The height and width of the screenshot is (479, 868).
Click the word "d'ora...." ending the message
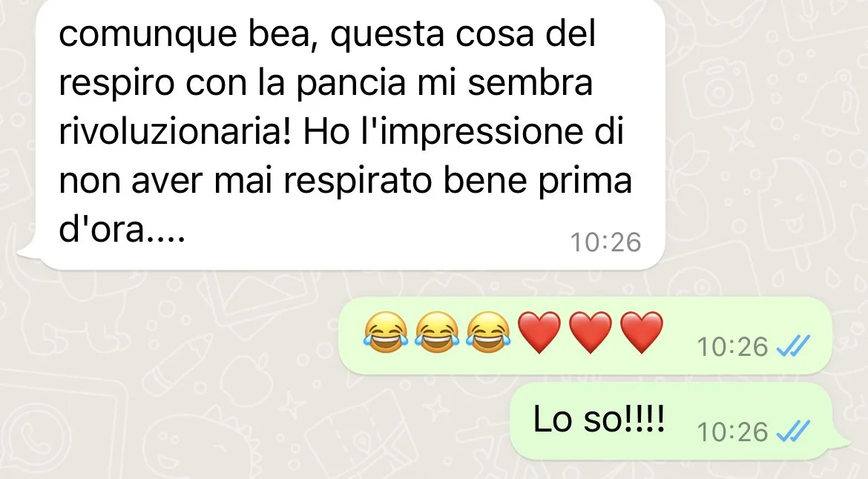(x=121, y=229)
